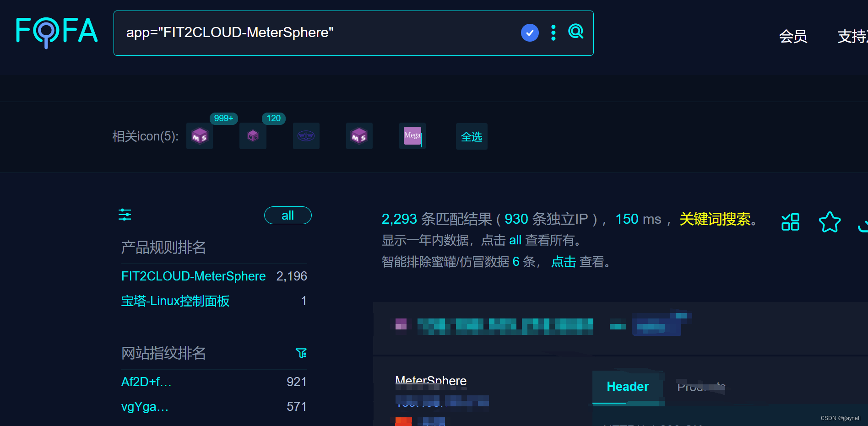Toggle the all pill button
The height and width of the screenshot is (426, 868).
click(x=288, y=216)
